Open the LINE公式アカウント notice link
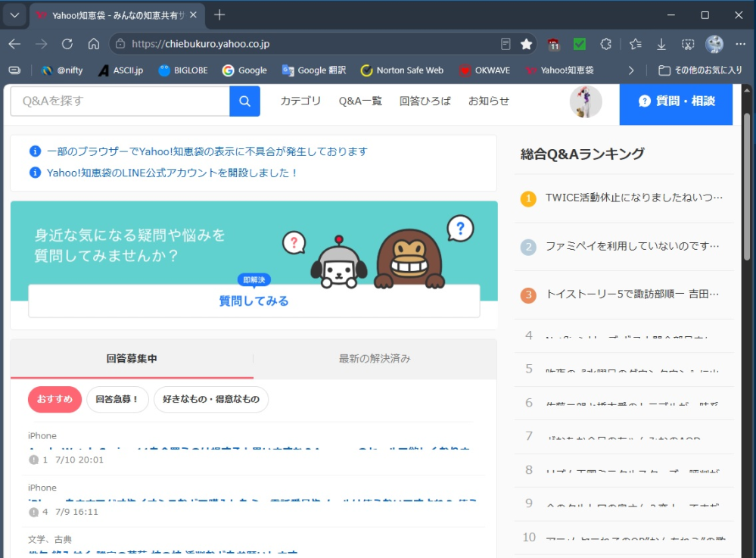The height and width of the screenshot is (558, 756). [172, 173]
